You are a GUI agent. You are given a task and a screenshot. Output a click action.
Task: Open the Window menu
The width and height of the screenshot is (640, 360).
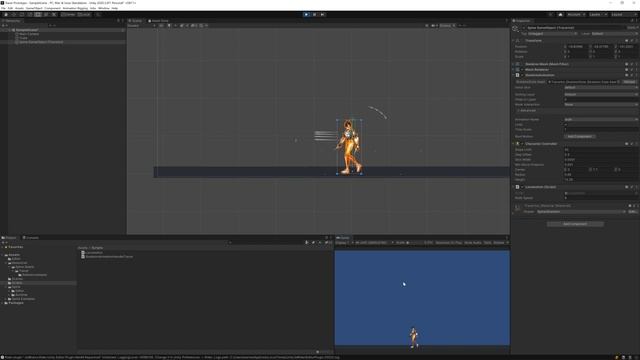coord(104,8)
